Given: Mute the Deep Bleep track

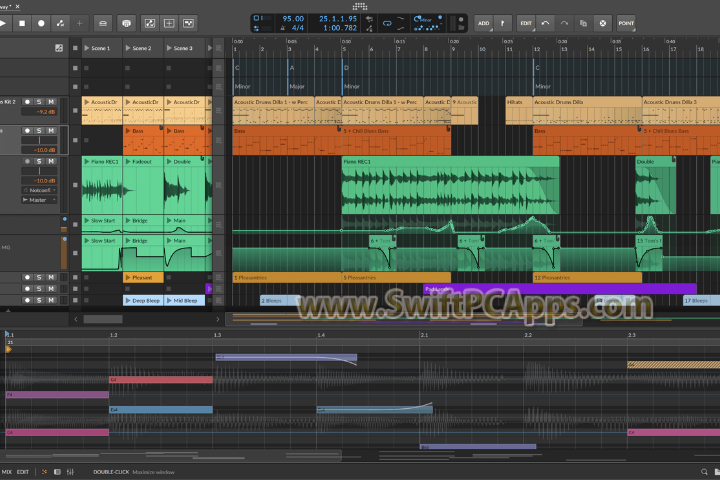Looking at the screenshot, I should point(51,300).
